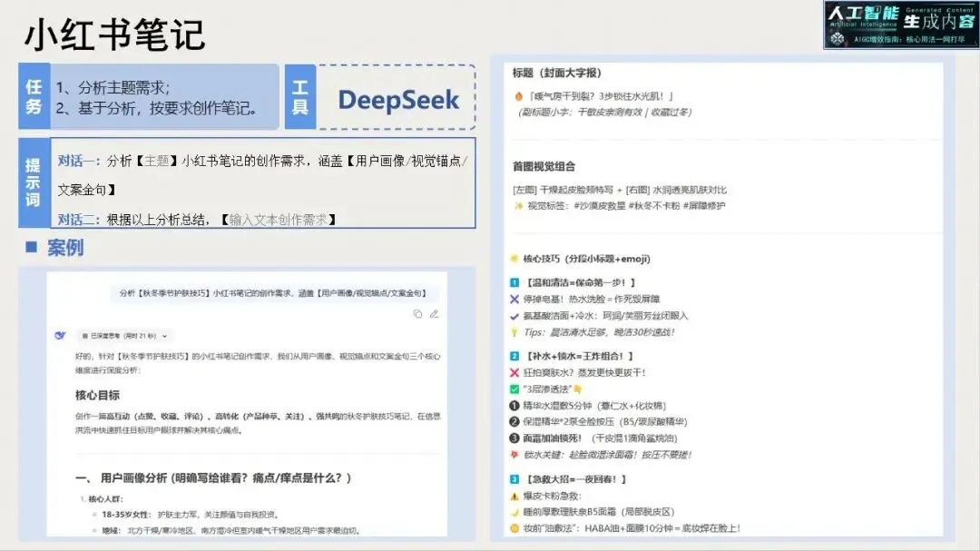Click the hashtag #沙漠皮救星
The height and width of the screenshot is (551, 980).
coord(600,206)
